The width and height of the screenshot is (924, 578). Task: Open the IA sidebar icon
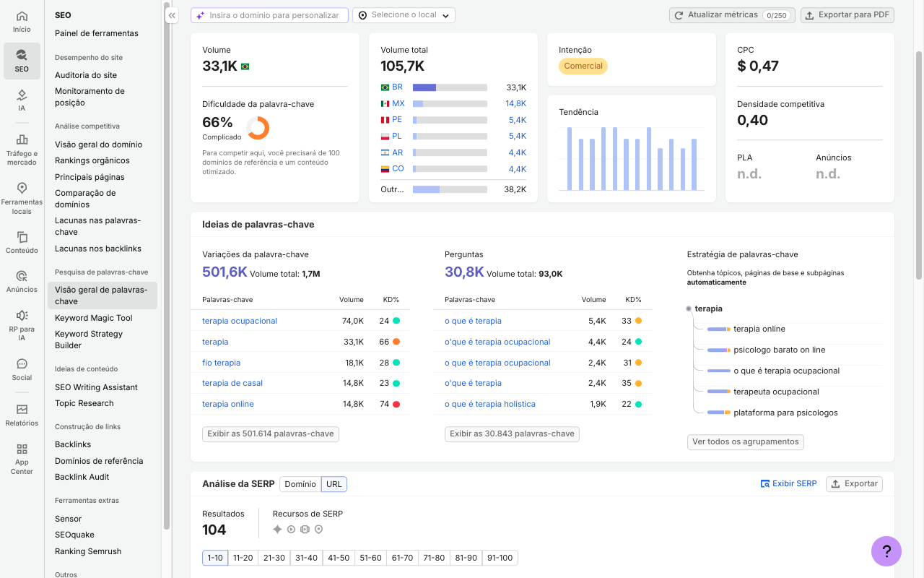click(x=22, y=100)
